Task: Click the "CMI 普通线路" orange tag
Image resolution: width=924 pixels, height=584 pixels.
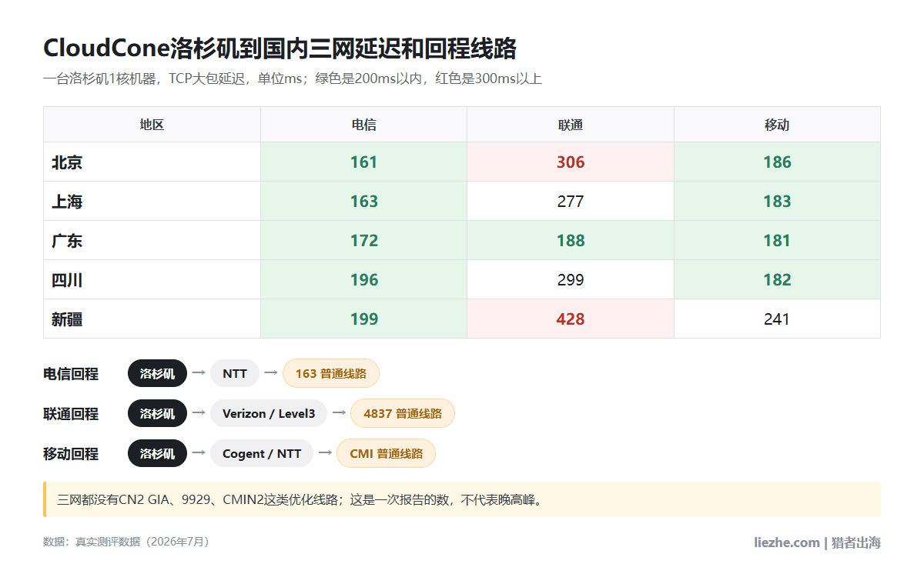Action: 386,453
